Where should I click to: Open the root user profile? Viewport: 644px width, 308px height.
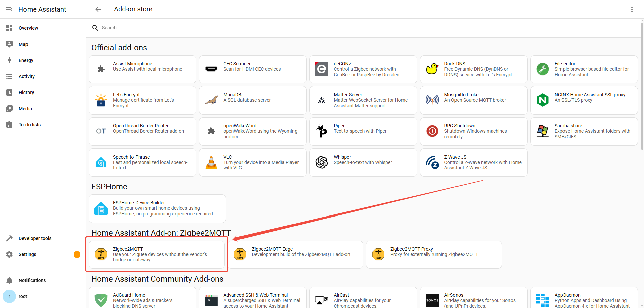(23, 296)
